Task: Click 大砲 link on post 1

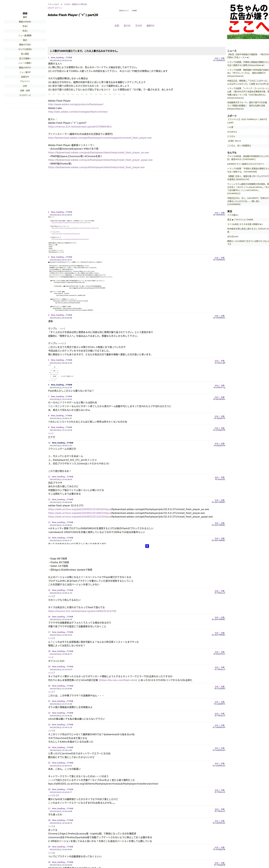Action: (222, 58)
